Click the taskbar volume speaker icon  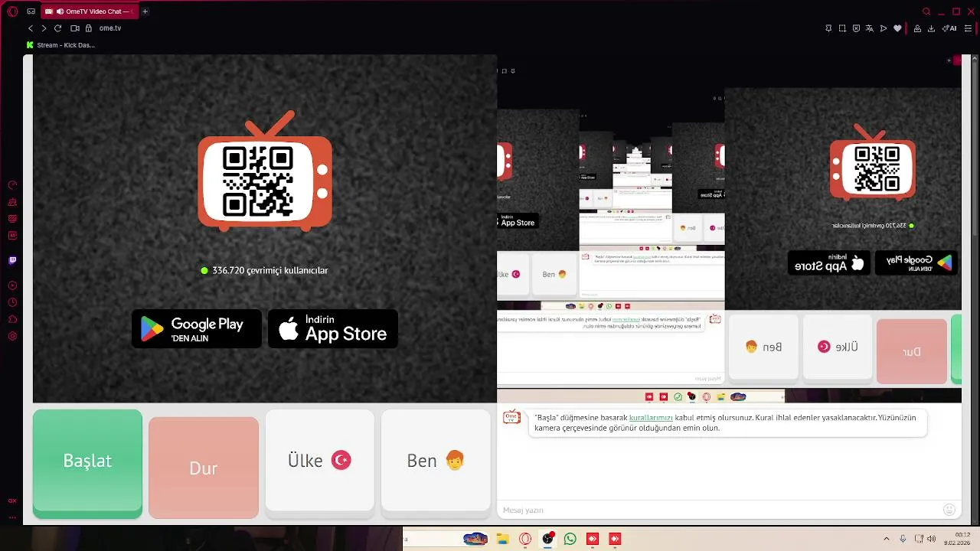[931, 539]
